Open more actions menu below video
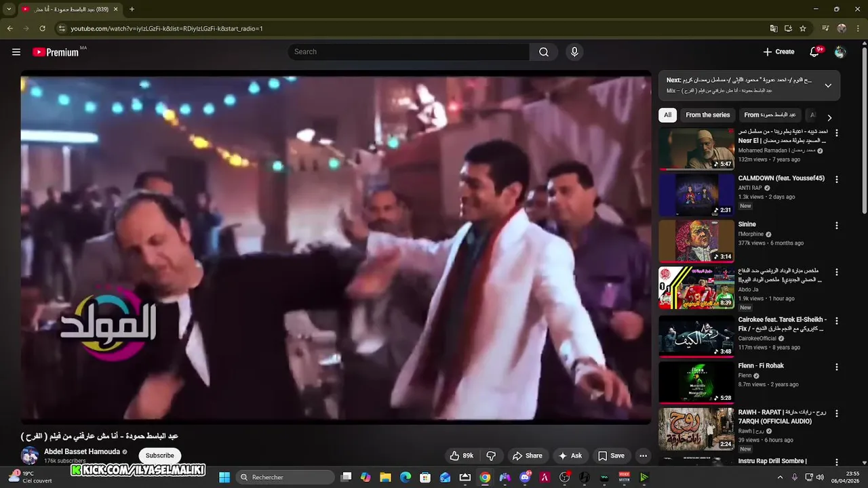Image resolution: width=868 pixels, height=488 pixels. coord(643,455)
